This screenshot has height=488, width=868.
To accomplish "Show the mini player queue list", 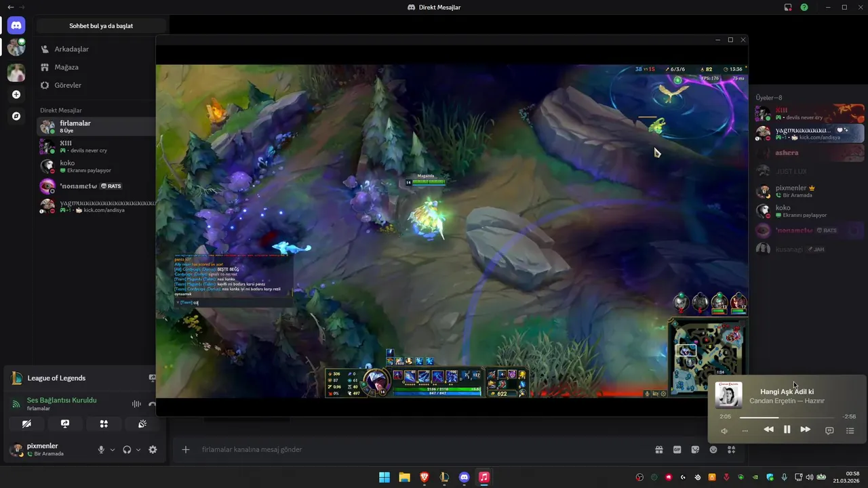I will click(x=850, y=430).
